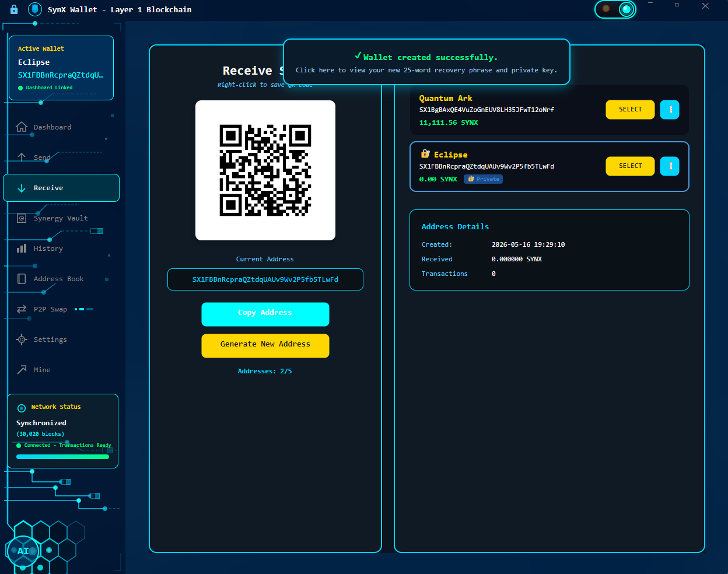Toggle the theme switch in title bar
Image resolution: width=728 pixels, height=574 pixels.
tap(615, 9)
